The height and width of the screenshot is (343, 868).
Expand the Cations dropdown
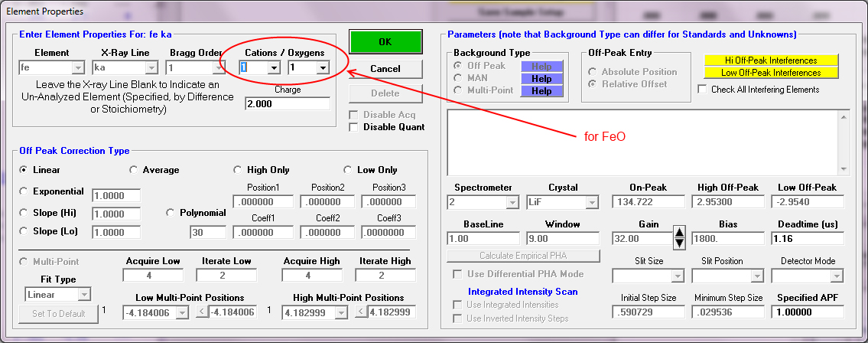(273, 68)
